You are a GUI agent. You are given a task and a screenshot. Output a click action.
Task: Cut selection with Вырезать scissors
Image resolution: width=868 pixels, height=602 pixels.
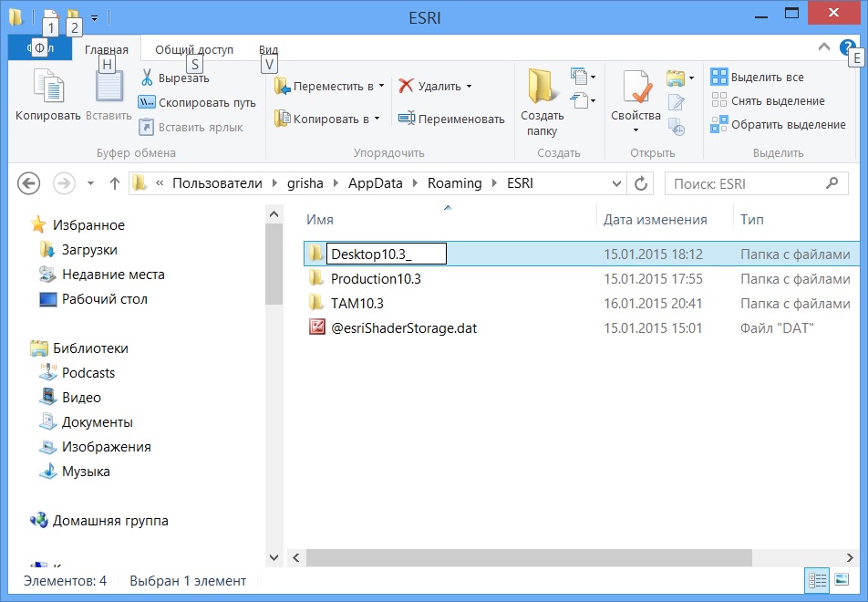tap(175, 78)
